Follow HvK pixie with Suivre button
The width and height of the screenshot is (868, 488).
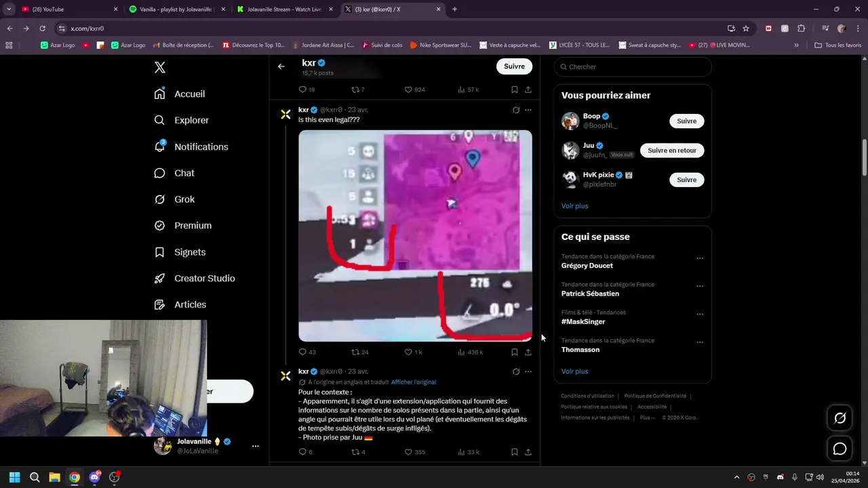pos(686,180)
